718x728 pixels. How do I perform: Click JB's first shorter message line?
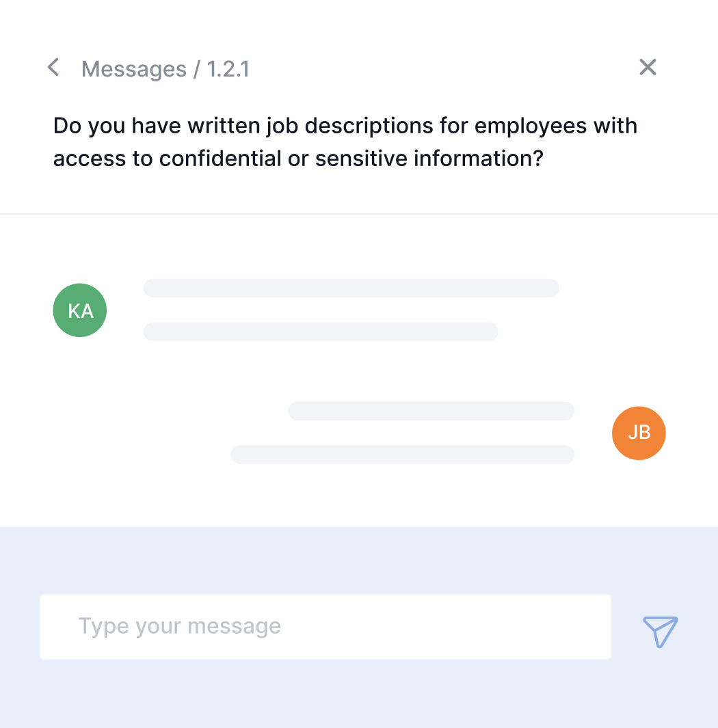click(431, 411)
